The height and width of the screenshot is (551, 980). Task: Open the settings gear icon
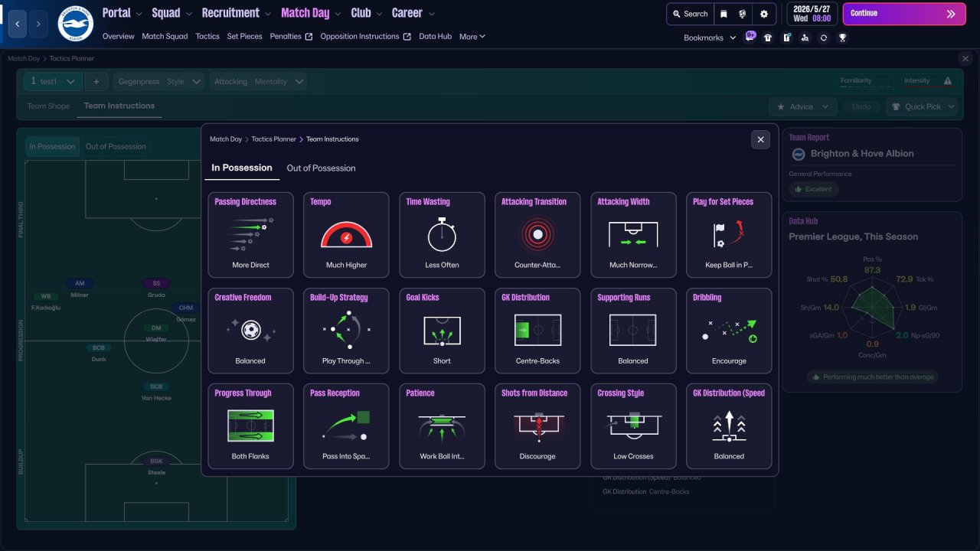[x=764, y=14]
